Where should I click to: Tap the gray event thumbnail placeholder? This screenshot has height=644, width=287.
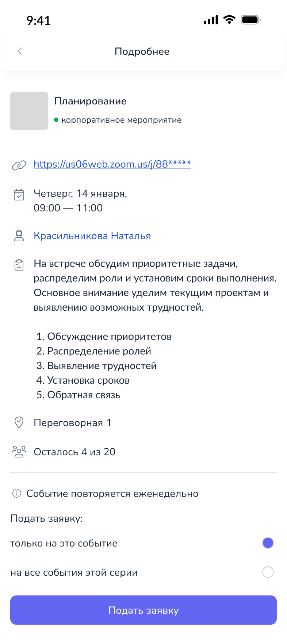pyautogui.click(x=29, y=111)
